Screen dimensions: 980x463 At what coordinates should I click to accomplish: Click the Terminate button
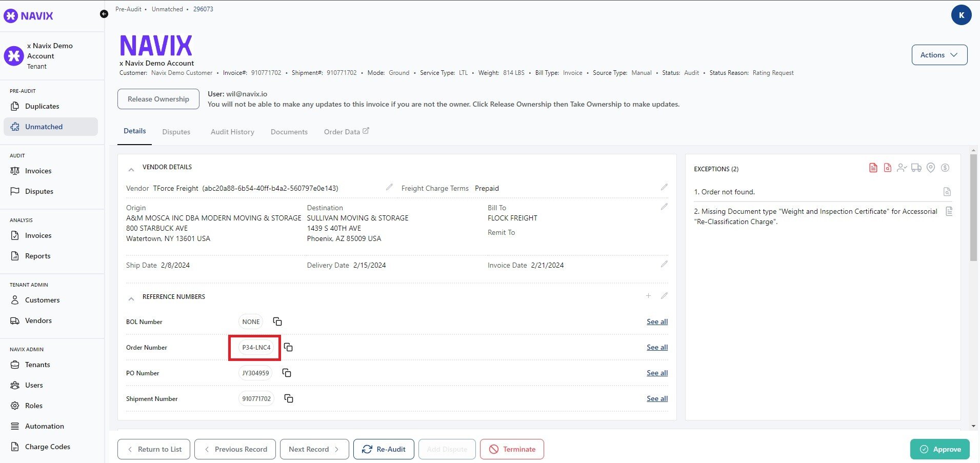(512, 449)
